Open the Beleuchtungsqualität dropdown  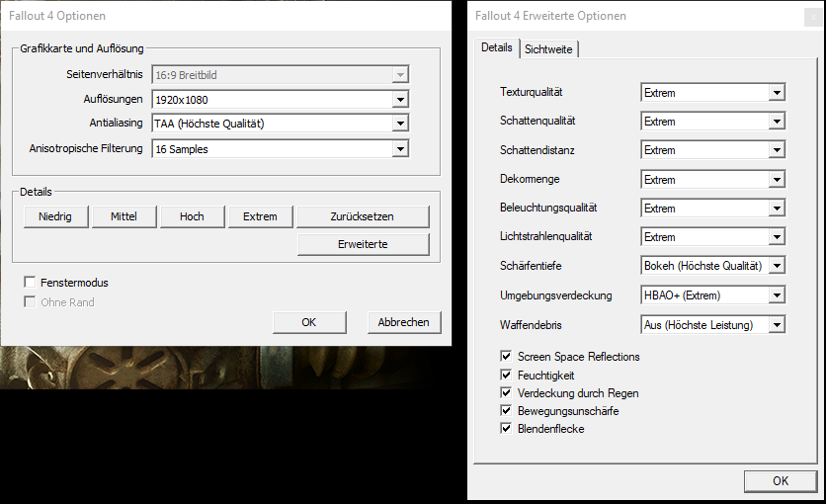[712, 209]
